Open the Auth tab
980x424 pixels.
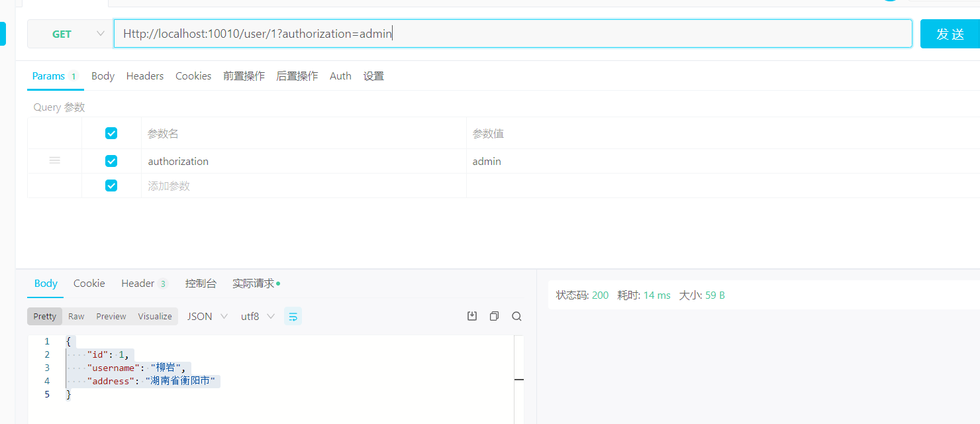point(340,76)
